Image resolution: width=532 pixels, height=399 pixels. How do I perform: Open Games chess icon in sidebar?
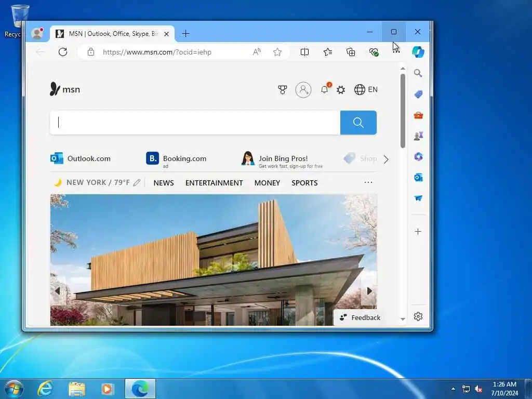418,136
